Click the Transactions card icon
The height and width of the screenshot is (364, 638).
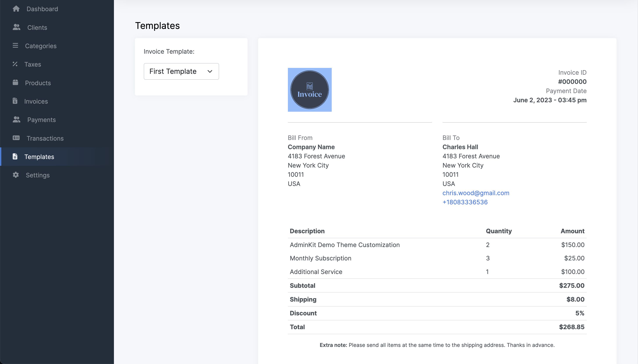click(x=16, y=138)
